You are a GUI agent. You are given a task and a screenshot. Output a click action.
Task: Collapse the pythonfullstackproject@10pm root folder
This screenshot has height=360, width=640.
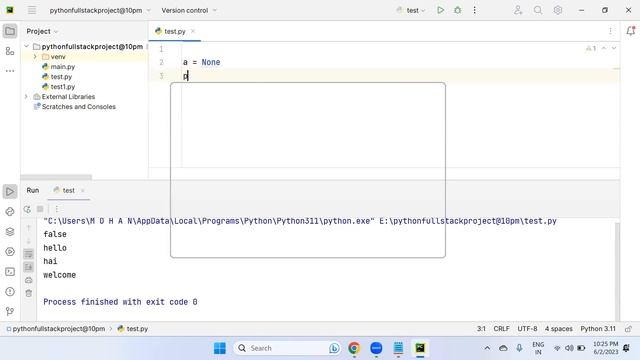(27, 47)
